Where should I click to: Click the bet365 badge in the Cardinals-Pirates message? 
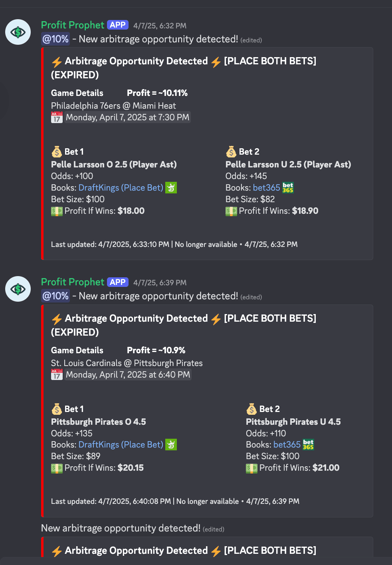point(308,444)
